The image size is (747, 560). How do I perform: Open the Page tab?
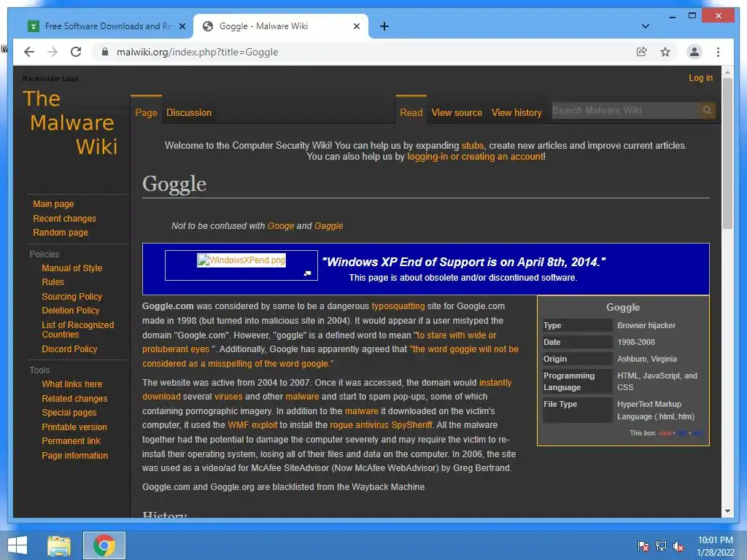coord(146,113)
